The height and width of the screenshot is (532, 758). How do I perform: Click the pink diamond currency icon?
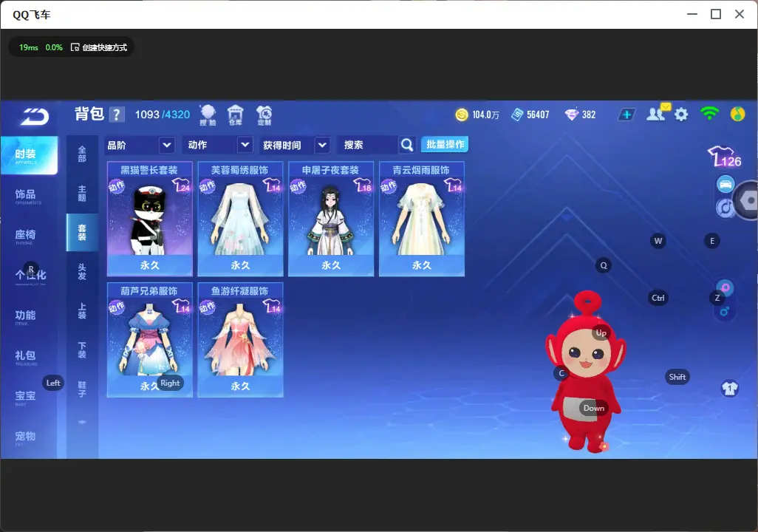pyautogui.click(x=571, y=115)
